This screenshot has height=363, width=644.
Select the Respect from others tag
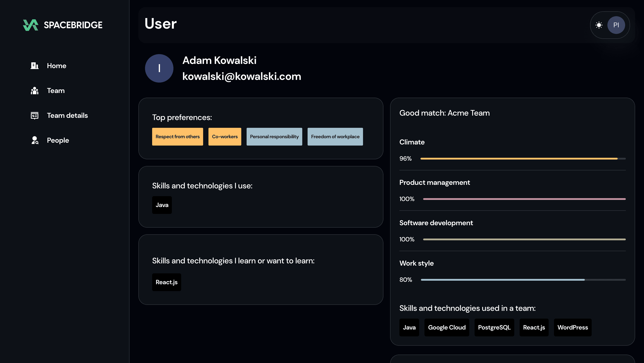click(177, 137)
